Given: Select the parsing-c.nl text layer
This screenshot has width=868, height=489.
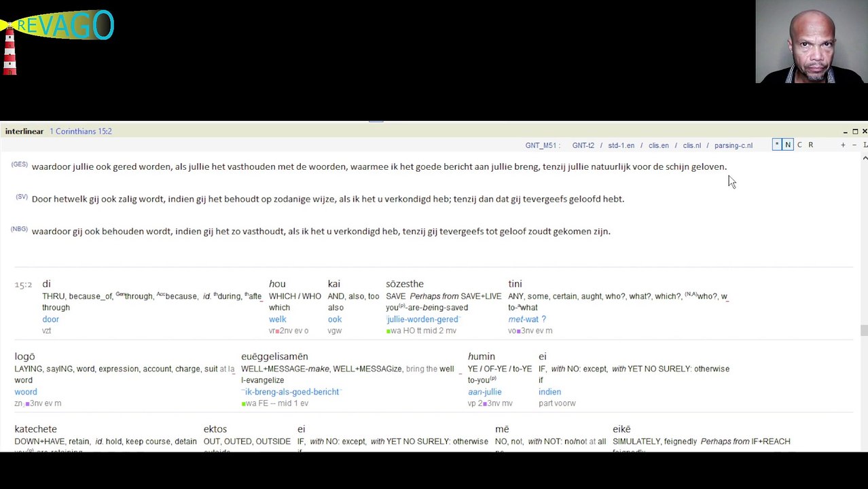Looking at the screenshot, I should point(733,145).
